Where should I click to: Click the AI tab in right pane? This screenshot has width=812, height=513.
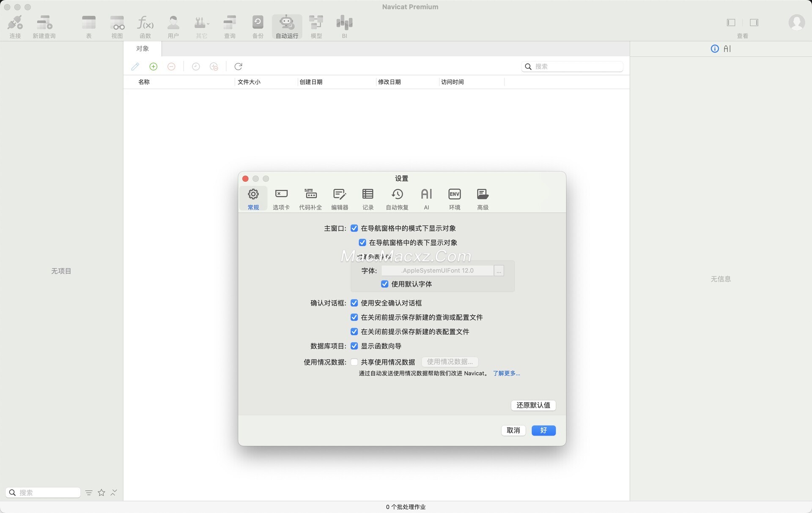point(727,49)
